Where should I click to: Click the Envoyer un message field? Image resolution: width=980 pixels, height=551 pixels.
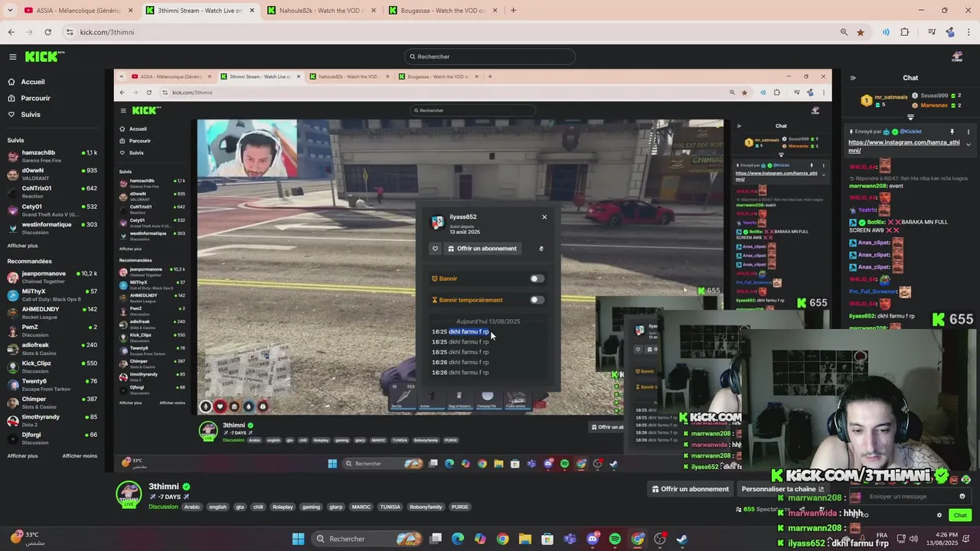click(x=911, y=496)
